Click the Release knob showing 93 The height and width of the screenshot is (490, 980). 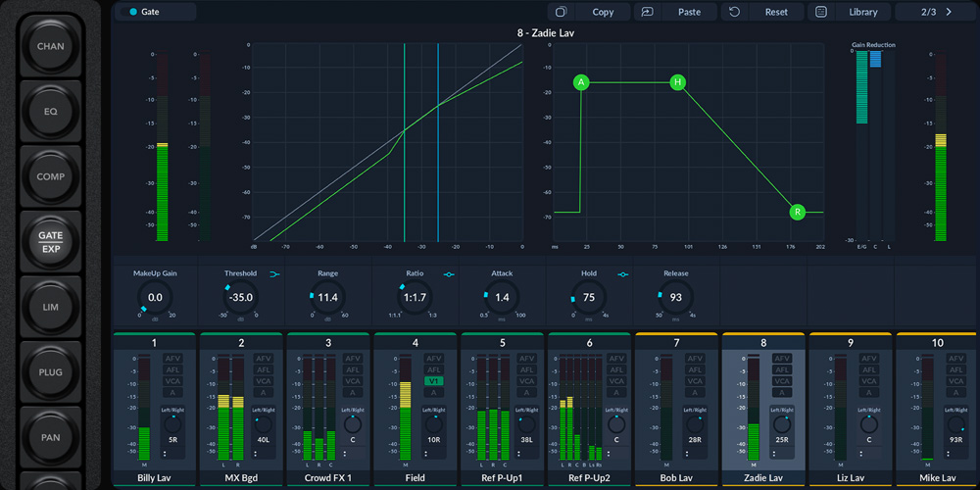[x=675, y=298]
